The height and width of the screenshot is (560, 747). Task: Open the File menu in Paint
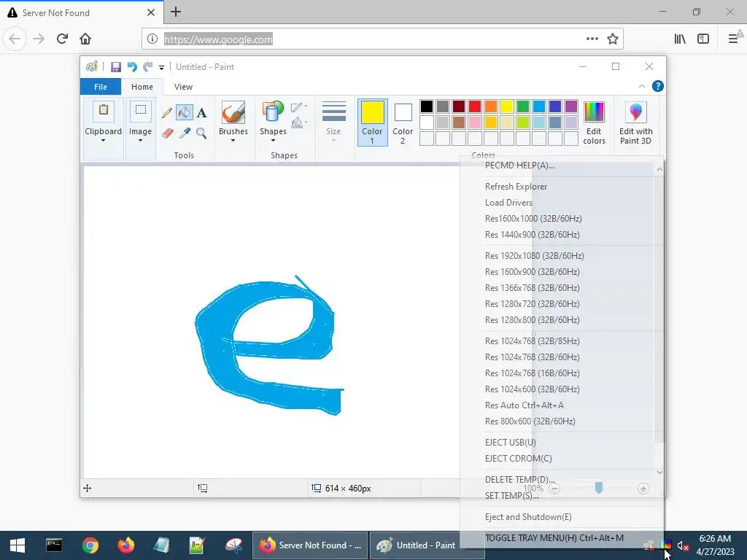coord(101,87)
